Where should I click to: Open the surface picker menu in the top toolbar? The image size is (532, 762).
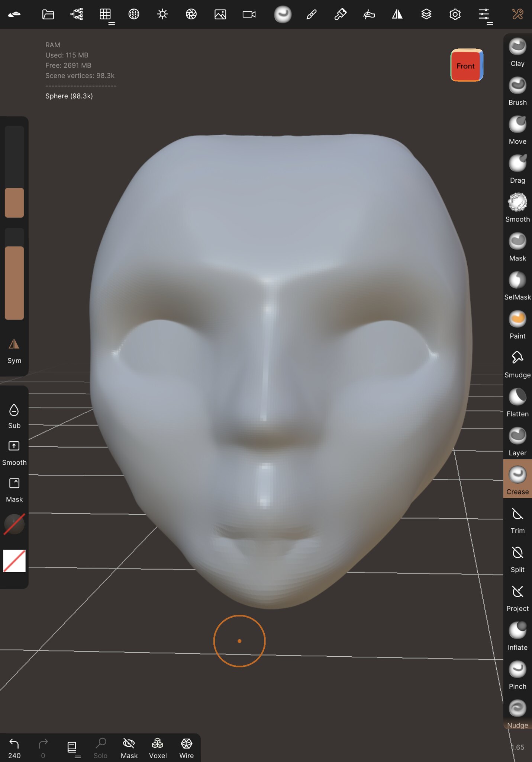pos(369,15)
